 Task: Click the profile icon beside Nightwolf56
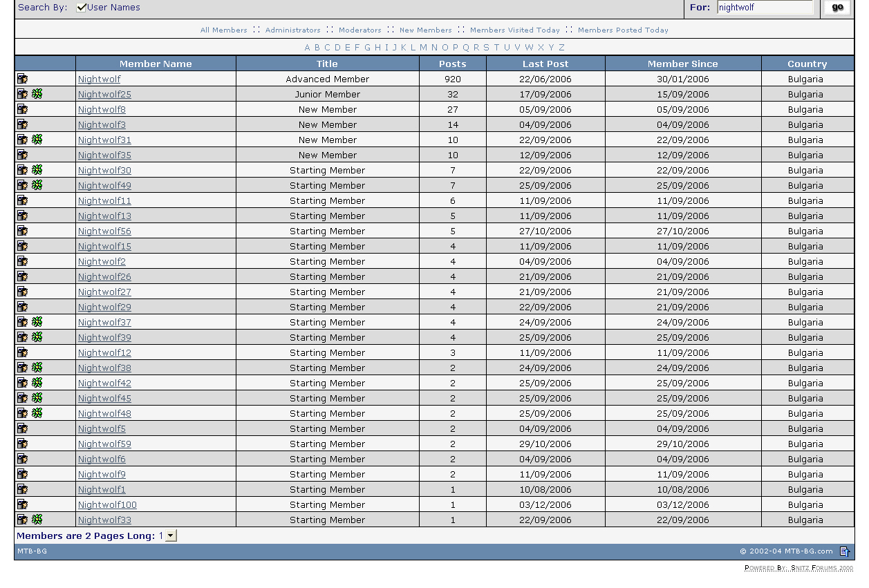point(22,231)
